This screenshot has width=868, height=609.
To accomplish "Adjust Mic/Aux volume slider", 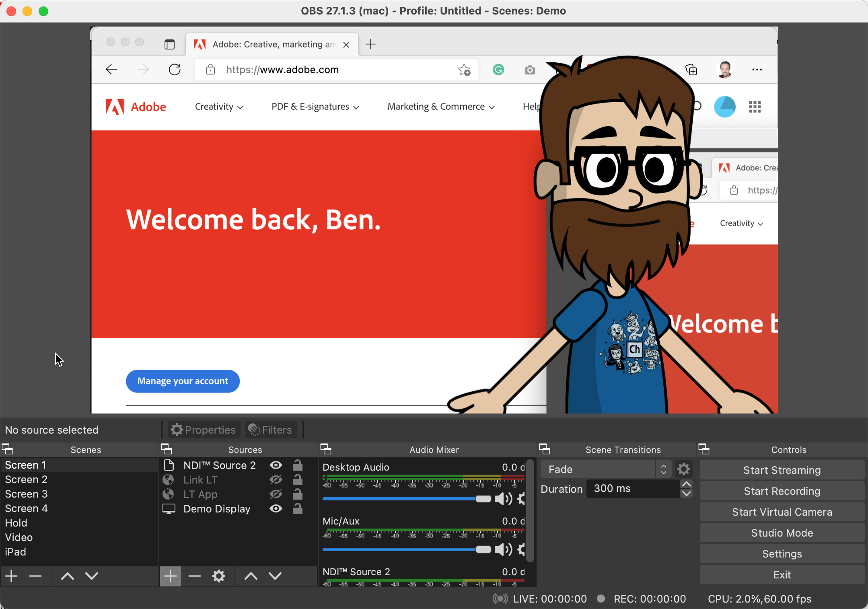I will [x=407, y=549].
